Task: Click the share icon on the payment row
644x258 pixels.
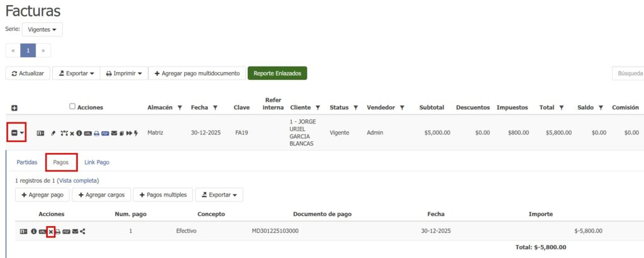Action: (x=83, y=231)
